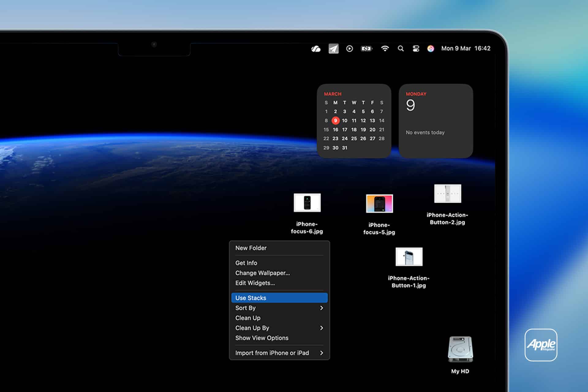
Task: Select the iPhone-Action-Button-1.jpg thumbnail
Action: [409, 257]
